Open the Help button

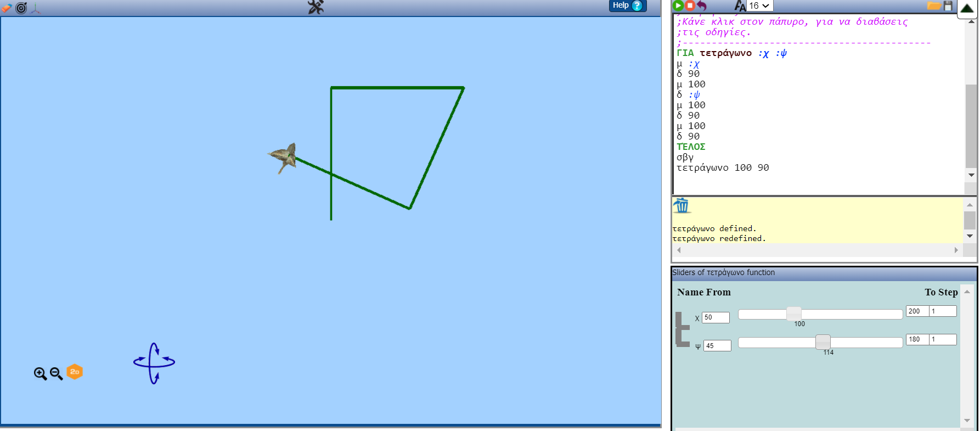click(x=627, y=5)
